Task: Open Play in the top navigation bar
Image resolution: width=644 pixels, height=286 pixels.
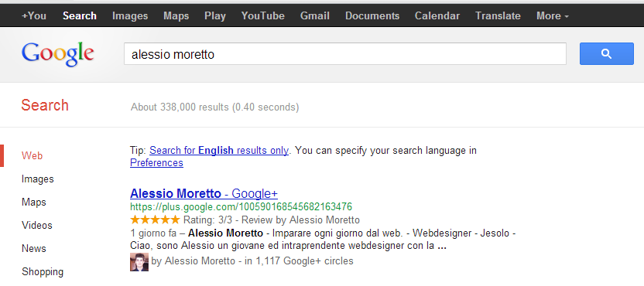Action: 215,16
